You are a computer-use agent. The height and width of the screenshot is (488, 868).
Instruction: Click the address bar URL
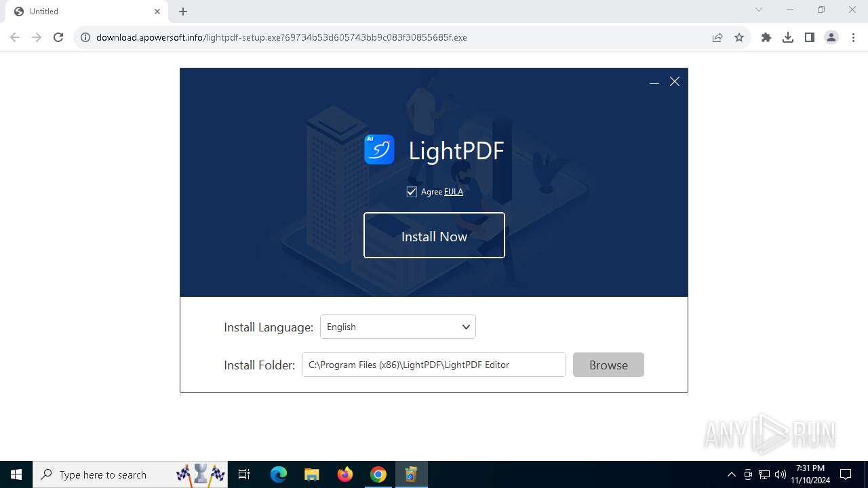tap(281, 37)
